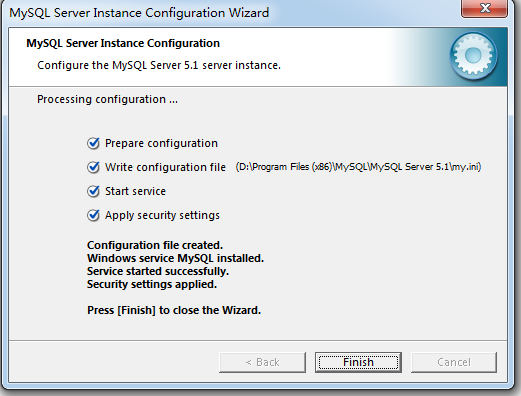Click 'Configure the MySQL Server 5.1 server instance.' text
Viewport: 521px width, 396px height.
click(x=159, y=65)
